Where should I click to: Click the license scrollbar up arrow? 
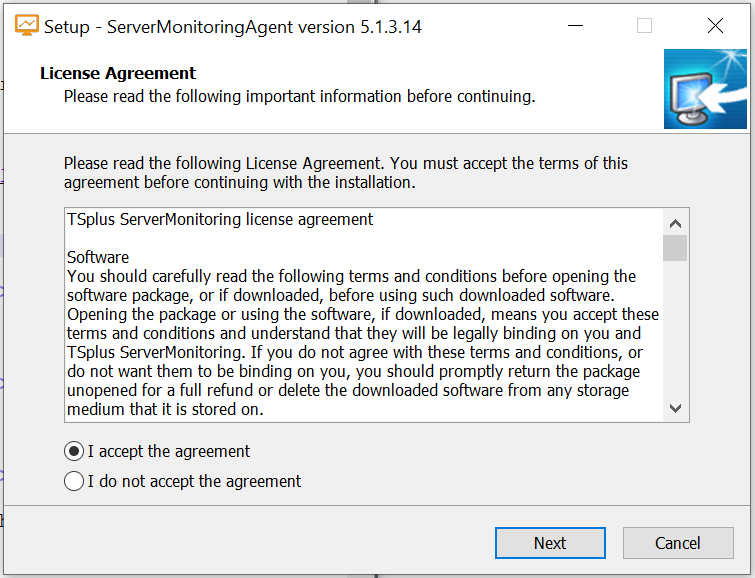coord(675,223)
